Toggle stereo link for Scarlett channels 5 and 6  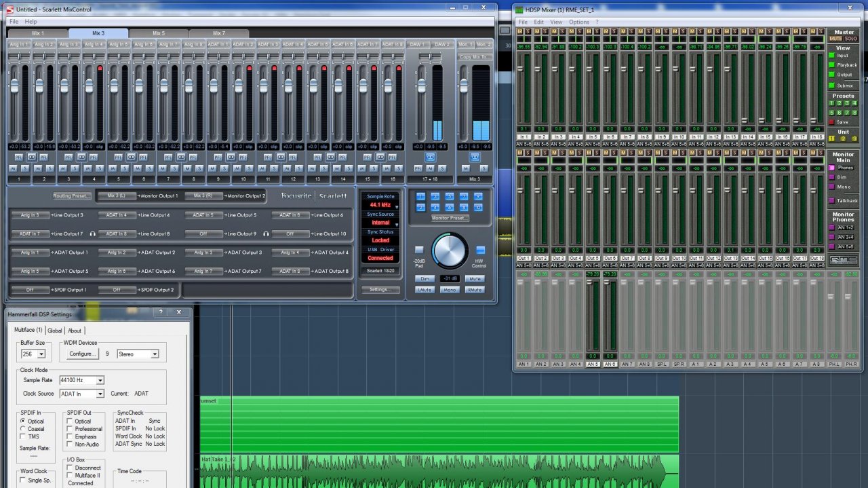pos(131,157)
